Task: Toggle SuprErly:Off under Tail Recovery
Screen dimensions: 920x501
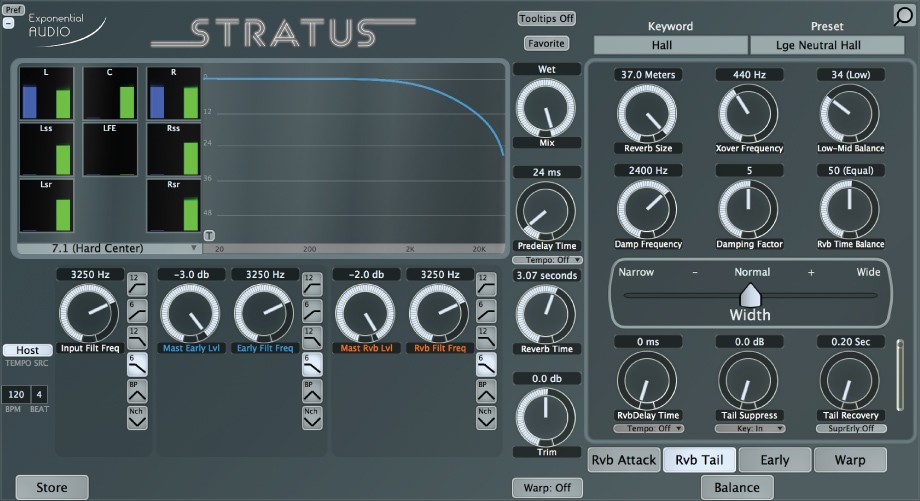Action: tap(851, 428)
